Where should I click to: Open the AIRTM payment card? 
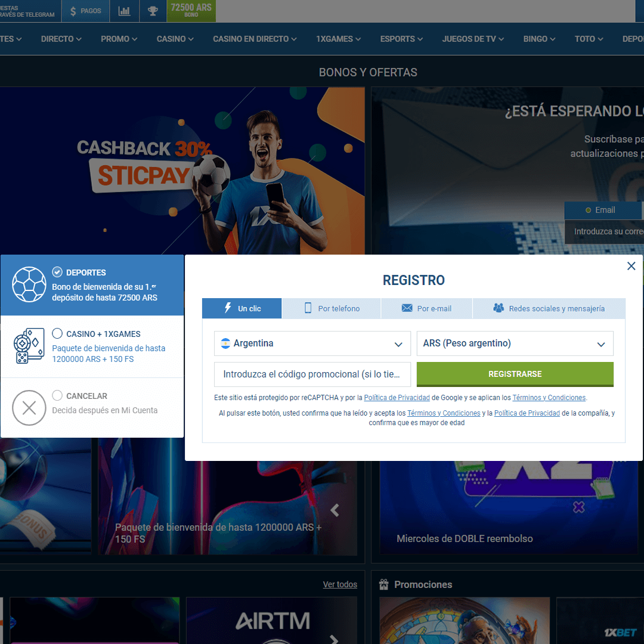tap(271, 620)
